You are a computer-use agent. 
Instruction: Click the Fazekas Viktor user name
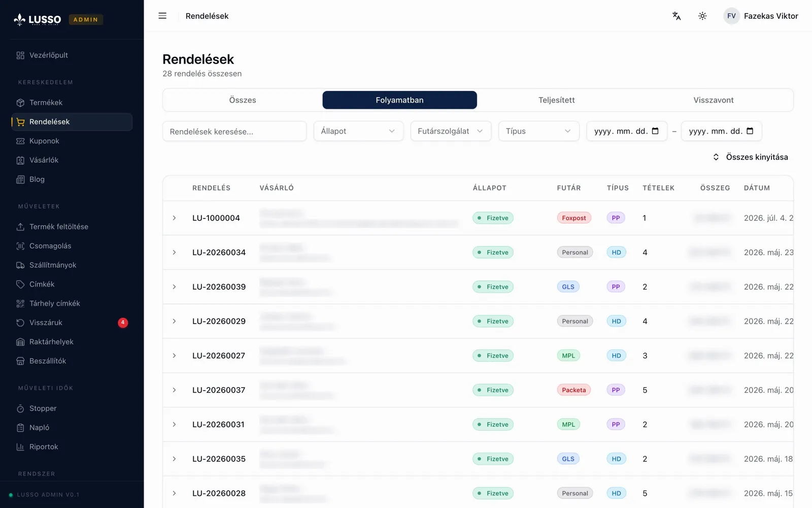pyautogui.click(x=771, y=16)
